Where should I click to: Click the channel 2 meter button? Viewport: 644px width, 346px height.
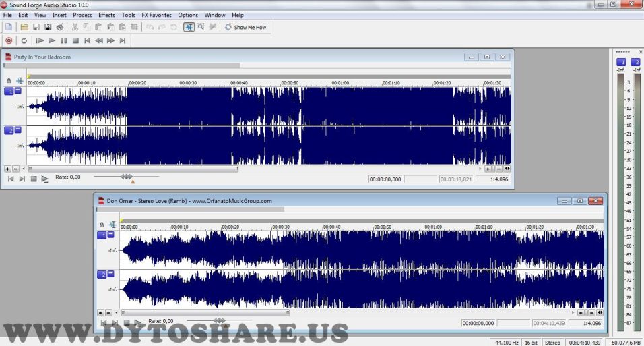click(x=636, y=62)
